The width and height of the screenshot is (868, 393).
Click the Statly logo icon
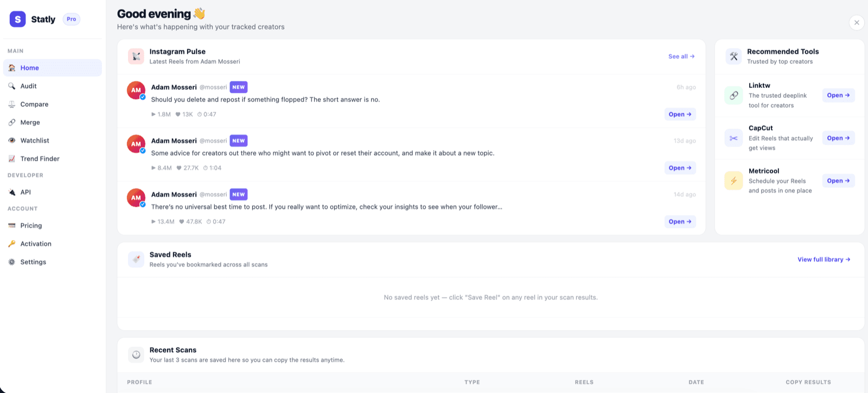pyautogui.click(x=18, y=19)
